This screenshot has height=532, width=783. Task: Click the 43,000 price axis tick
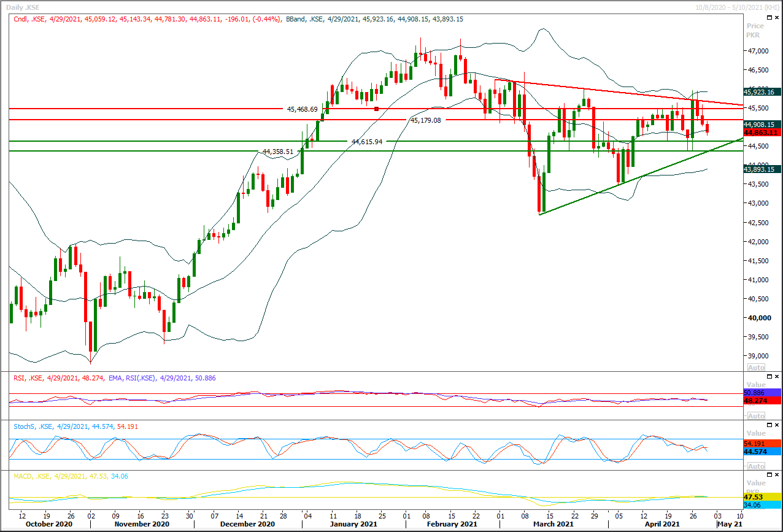coord(757,204)
